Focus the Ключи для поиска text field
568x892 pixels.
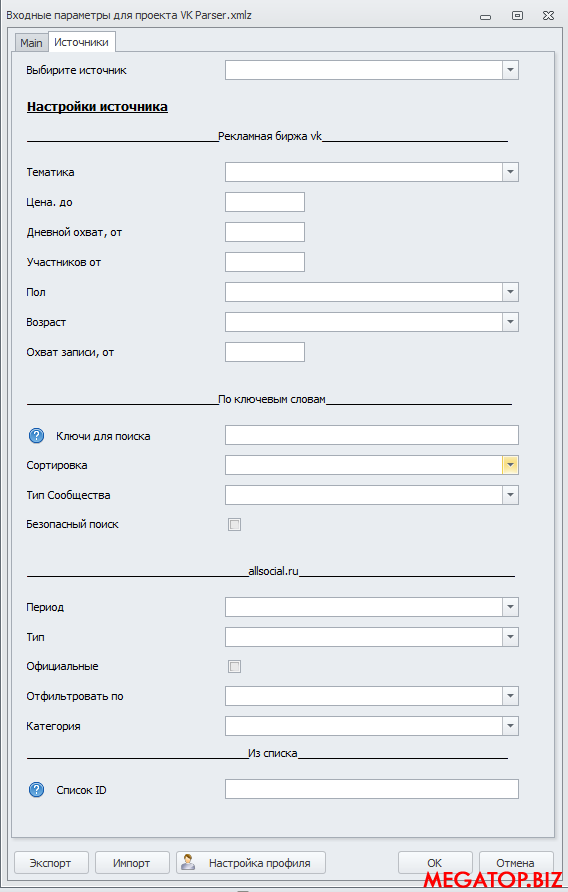372,435
